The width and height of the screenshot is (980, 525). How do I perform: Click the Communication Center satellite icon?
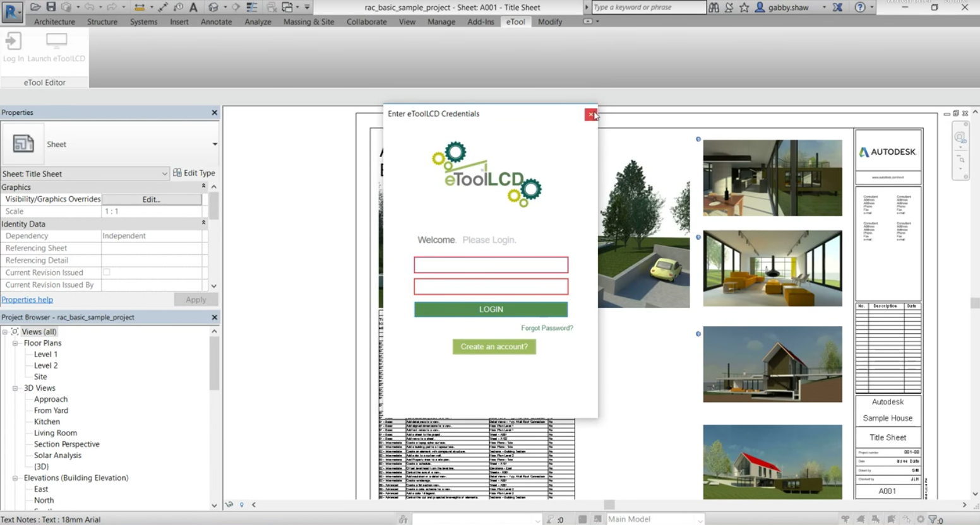[729, 7]
